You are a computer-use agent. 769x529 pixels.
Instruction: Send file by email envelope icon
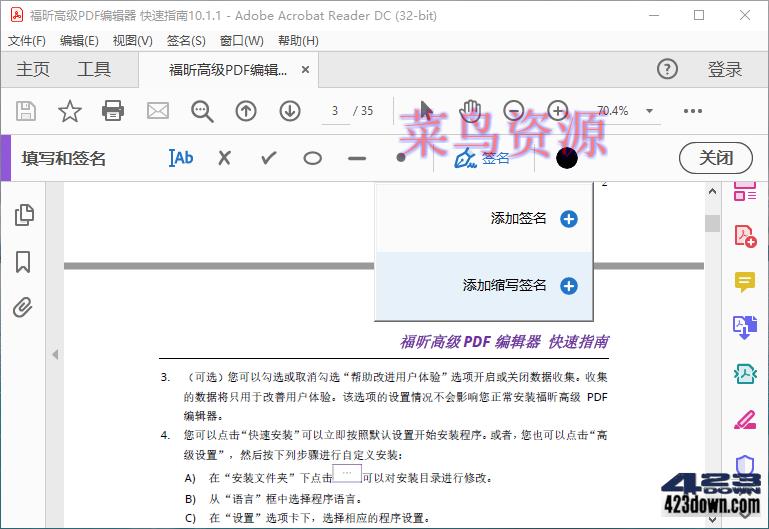point(158,111)
